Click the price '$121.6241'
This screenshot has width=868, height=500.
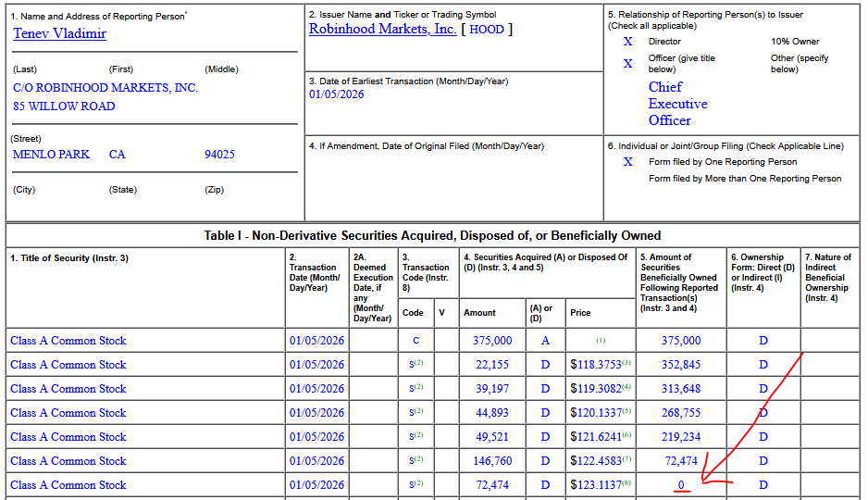[596, 437]
